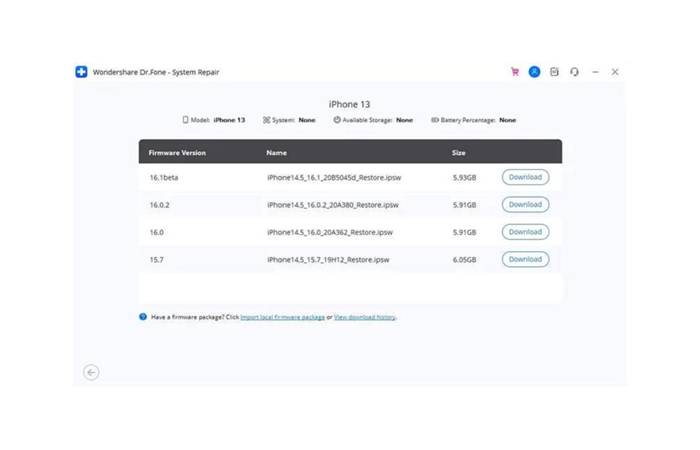
Task: Minimize the Dr.Fone window
Action: (595, 72)
